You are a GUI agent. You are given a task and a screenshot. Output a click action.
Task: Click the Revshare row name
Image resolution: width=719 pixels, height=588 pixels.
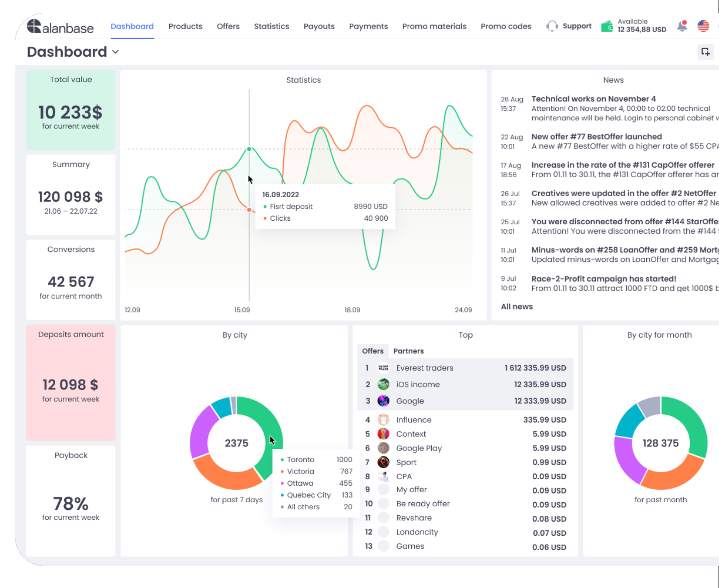click(x=414, y=518)
